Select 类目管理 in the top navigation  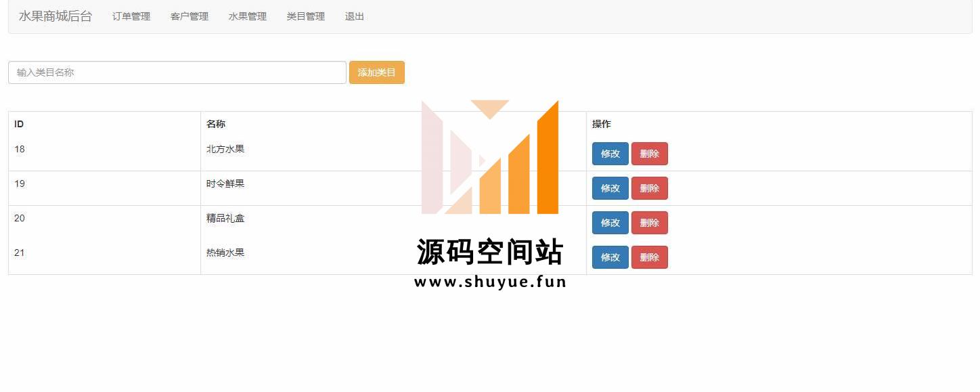click(306, 16)
